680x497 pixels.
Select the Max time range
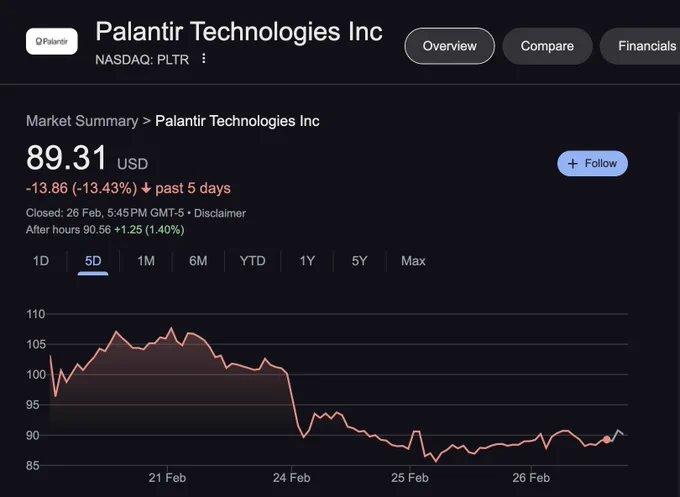tap(413, 261)
